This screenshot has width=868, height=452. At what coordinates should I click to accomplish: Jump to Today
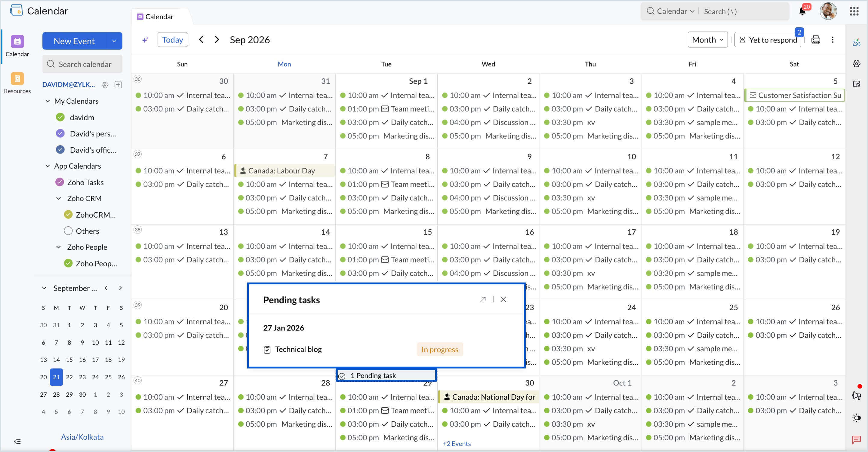[173, 40]
